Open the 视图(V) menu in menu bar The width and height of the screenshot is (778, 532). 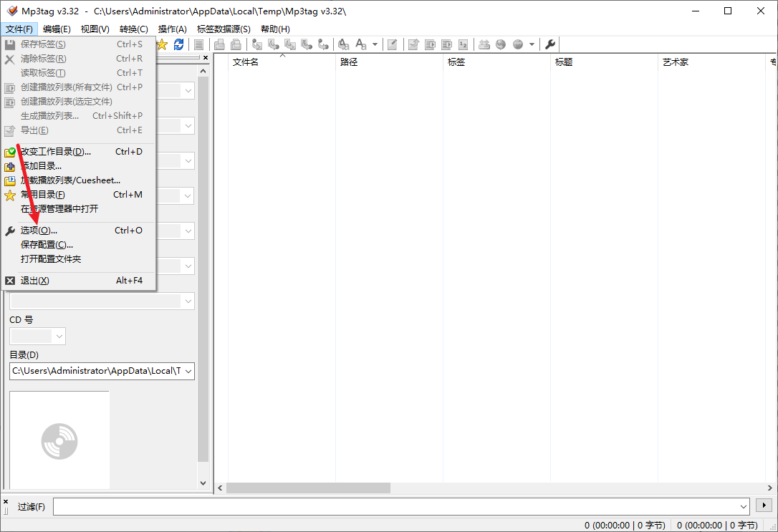95,29
